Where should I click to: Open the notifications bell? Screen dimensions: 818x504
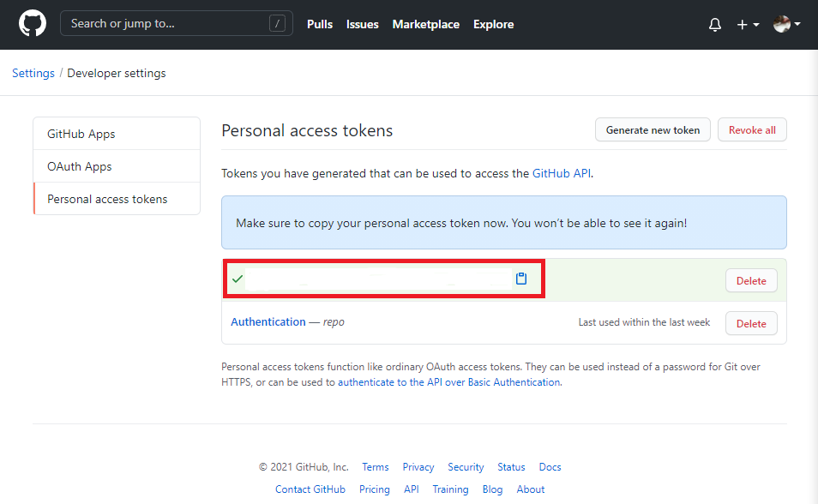[x=715, y=25]
